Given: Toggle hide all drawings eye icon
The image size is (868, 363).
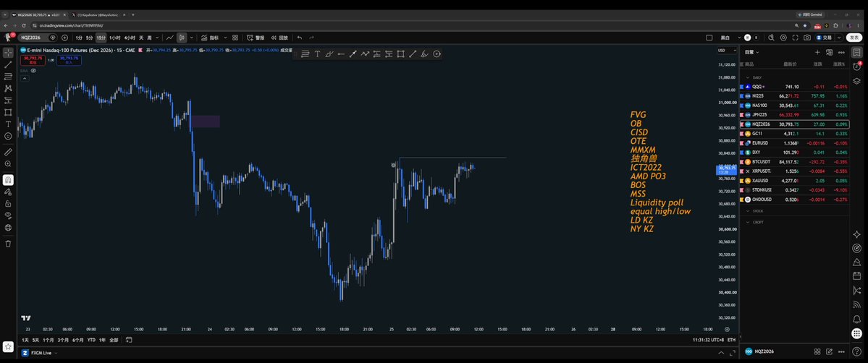Looking at the screenshot, I should [8, 215].
